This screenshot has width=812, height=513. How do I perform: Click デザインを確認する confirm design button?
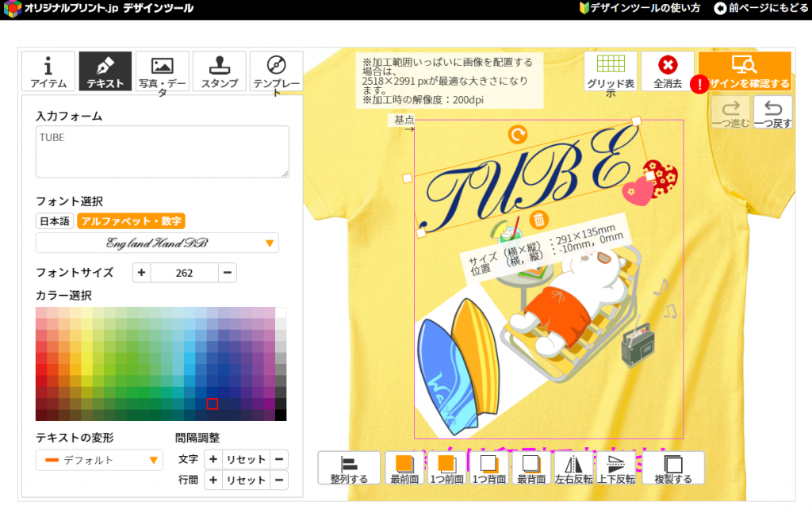pyautogui.click(x=745, y=71)
